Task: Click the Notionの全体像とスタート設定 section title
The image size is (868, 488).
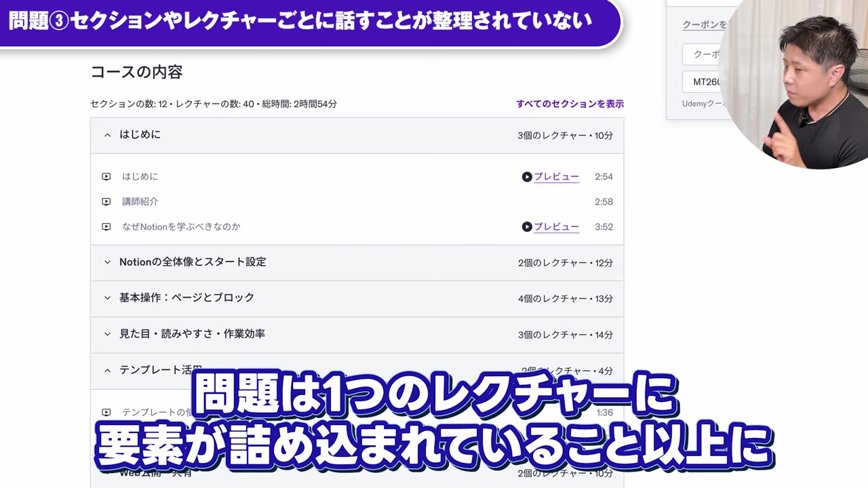Action: coord(193,262)
